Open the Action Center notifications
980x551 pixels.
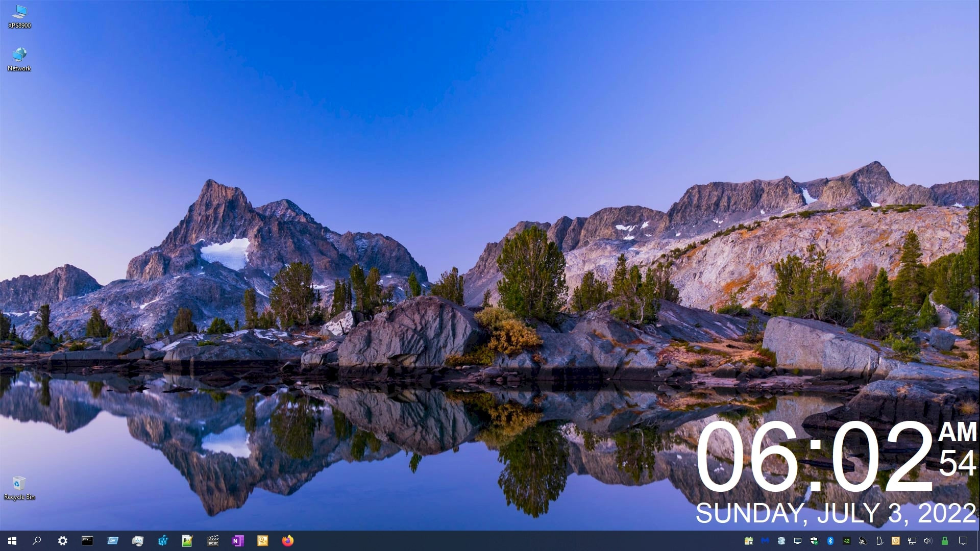963,541
